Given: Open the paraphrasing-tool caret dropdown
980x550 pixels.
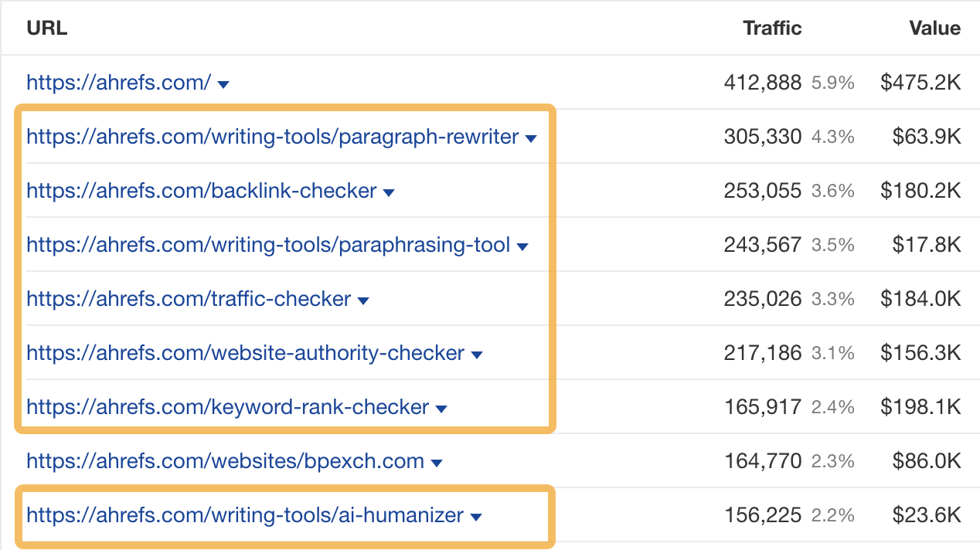Looking at the screenshot, I should tap(523, 246).
